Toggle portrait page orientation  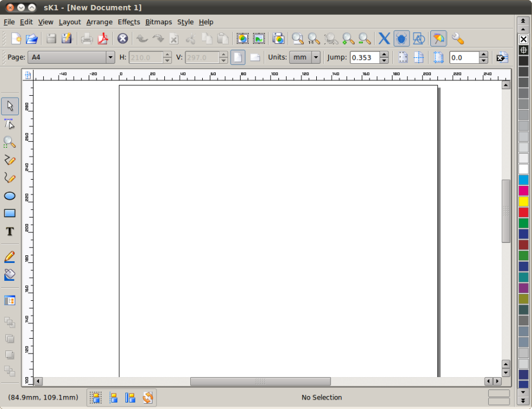[238, 57]
